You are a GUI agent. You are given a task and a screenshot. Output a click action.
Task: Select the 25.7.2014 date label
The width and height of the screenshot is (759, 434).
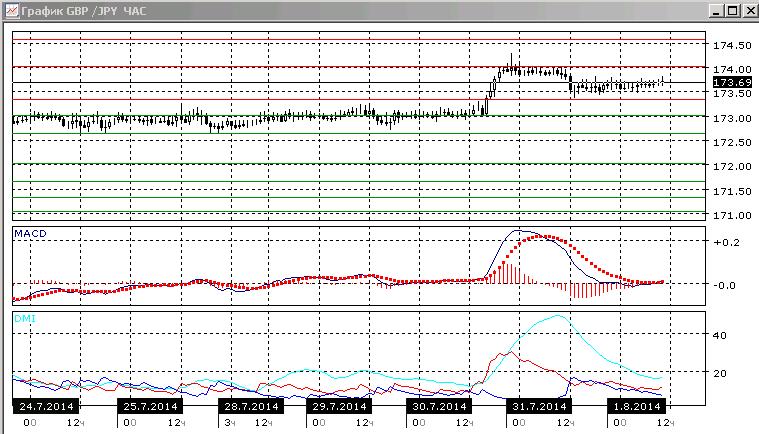[x=150, y=406]
